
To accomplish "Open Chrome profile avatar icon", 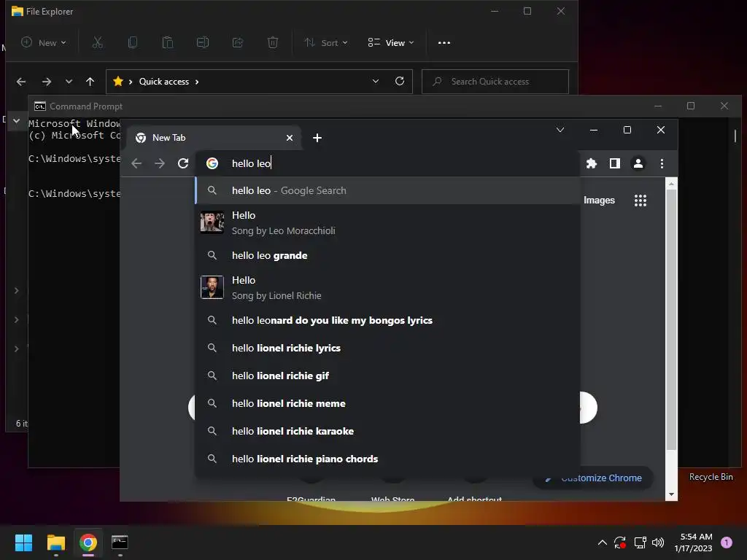I will pos(638,164).
